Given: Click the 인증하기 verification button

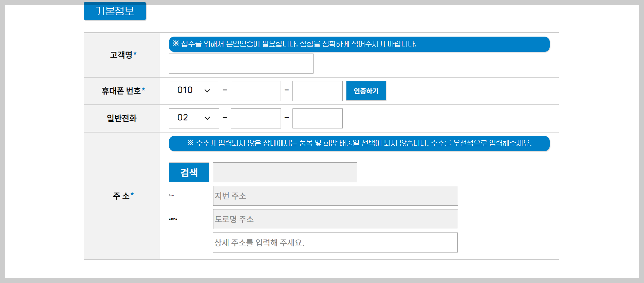Looking at the screenshot, I should (366, 90).
